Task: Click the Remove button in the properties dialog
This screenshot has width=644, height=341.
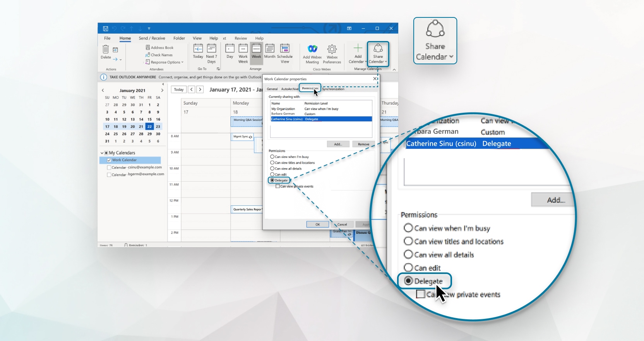Action: click(x=363, y=144)
